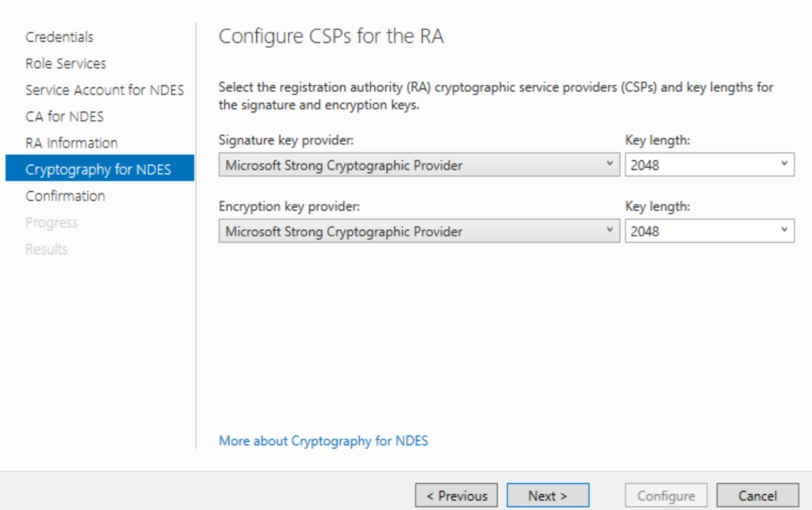The width and height of the screenshot is (812, 510).
Task: Open the Signature key provider dropdown
Action: pyautogui.click(x=419, y=165)
